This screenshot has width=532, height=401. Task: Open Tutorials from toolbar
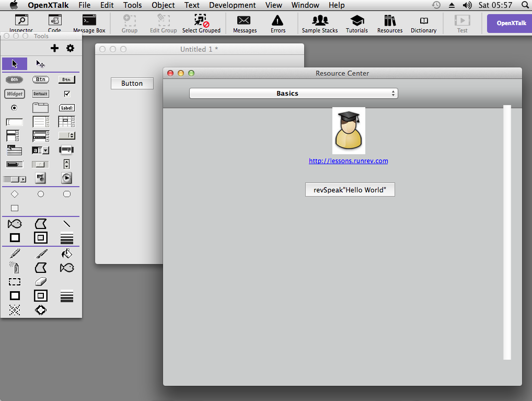point(356,24)
